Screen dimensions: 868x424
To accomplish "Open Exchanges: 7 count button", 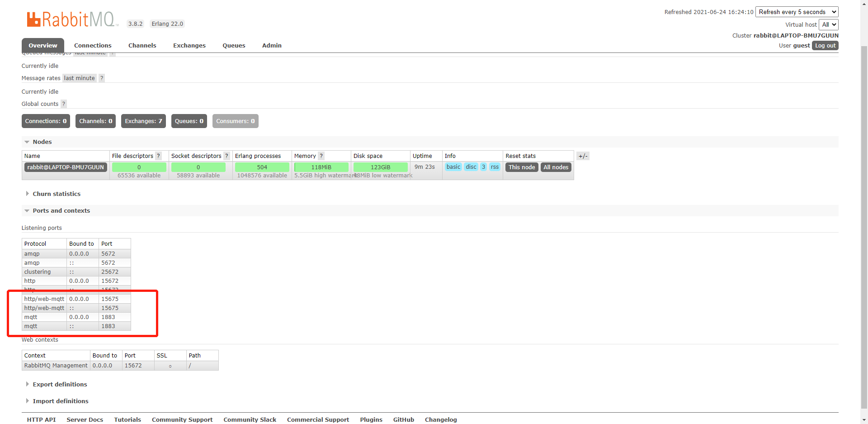I will coord(143,121).
